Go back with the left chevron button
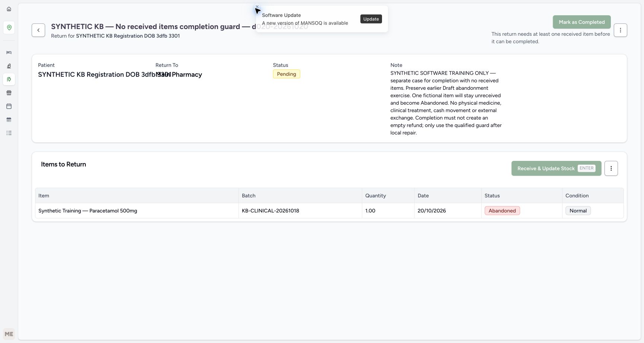This screenshot has height=343, width=644. tap(38, 30)
